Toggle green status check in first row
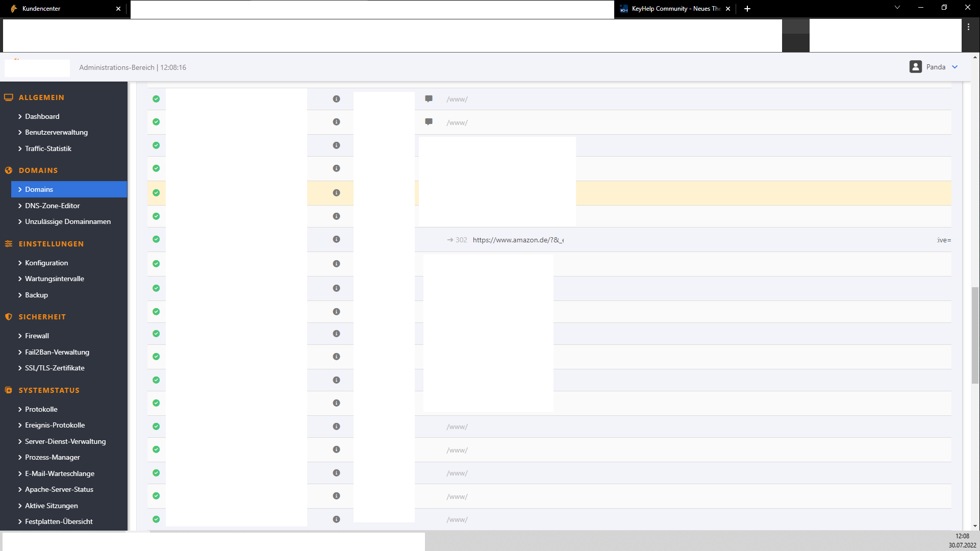 tap(156, 99)
